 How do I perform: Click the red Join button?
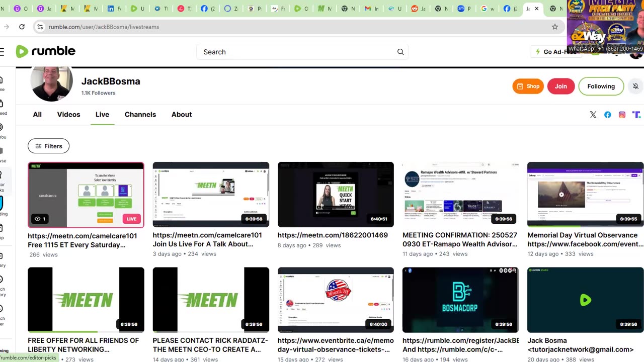click(x=561, y=86)
